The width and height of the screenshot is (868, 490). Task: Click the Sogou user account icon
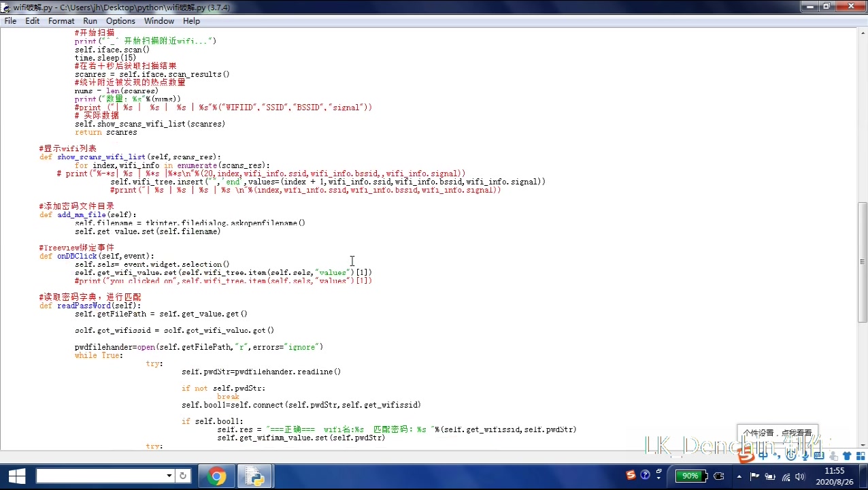833,457
